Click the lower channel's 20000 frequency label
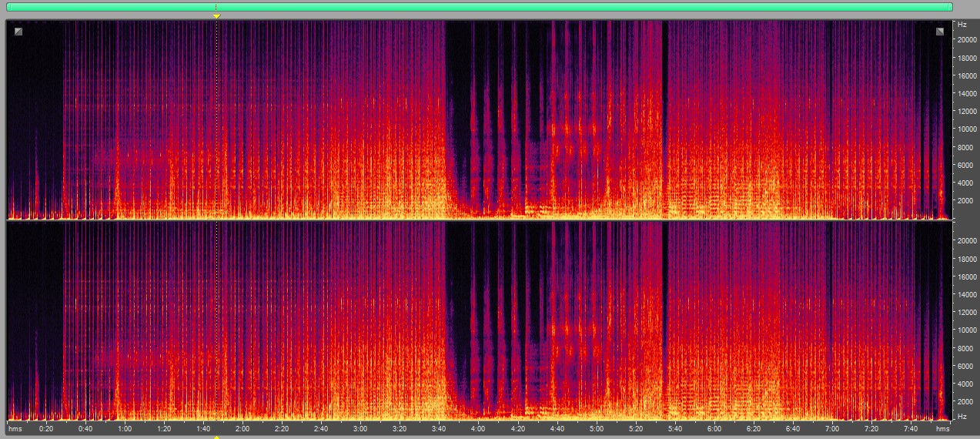 click(967, 240)
